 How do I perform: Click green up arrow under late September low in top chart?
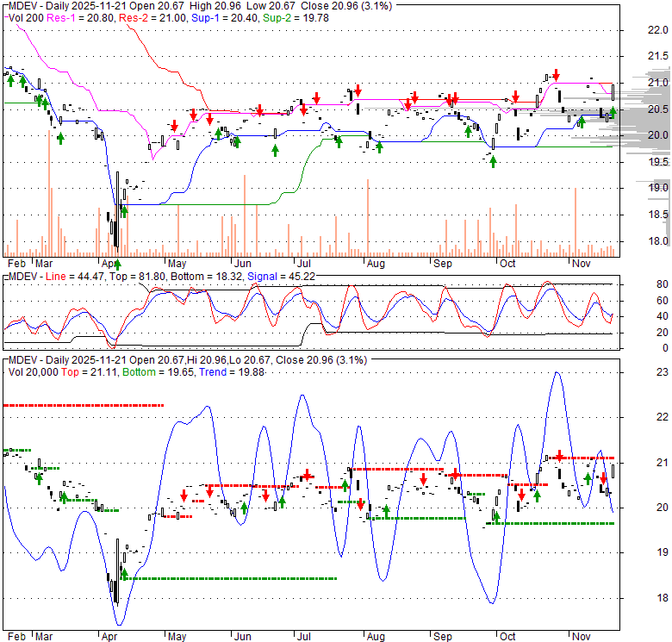(493, 161)
